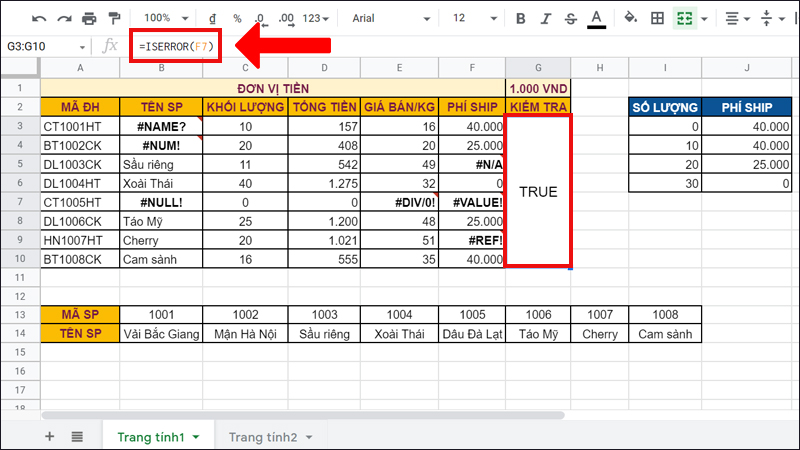The width and height of the screenshot is (800, 450).
Task: Select column G header
Action: 538,68
